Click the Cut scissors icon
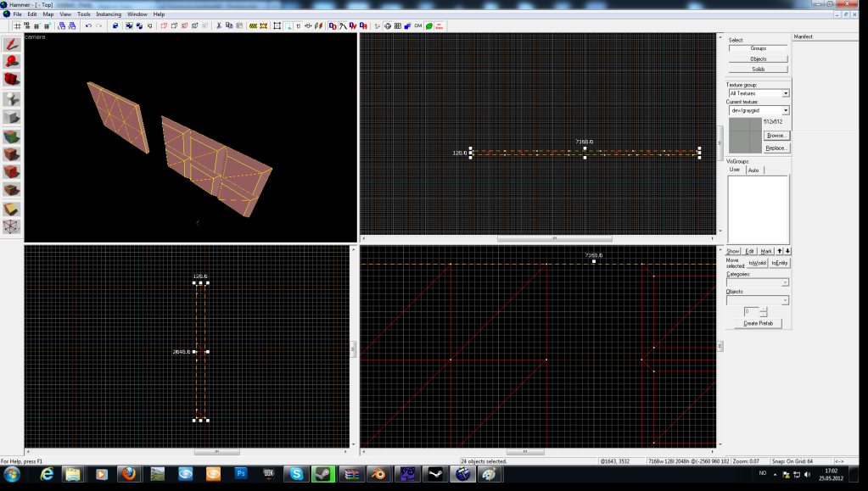The width and height of the screenshot is (868, 491). click(219, 26)
